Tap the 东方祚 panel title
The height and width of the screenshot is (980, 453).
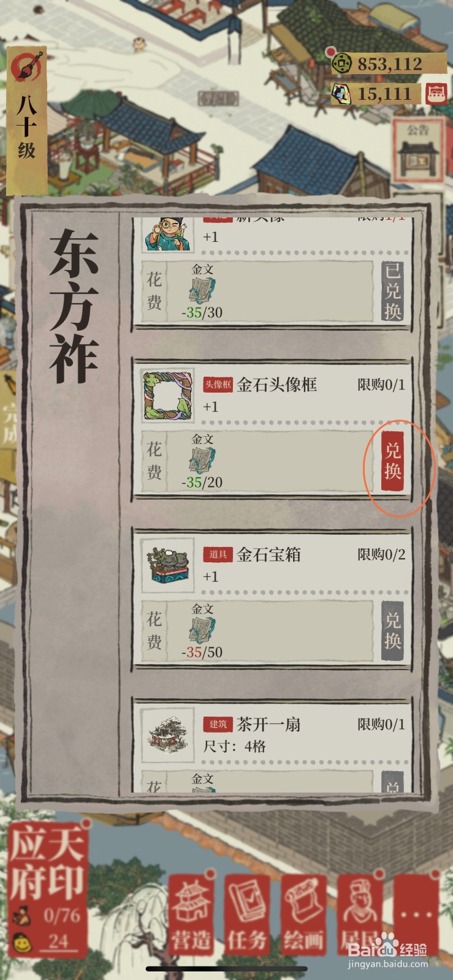pos(74,306)
